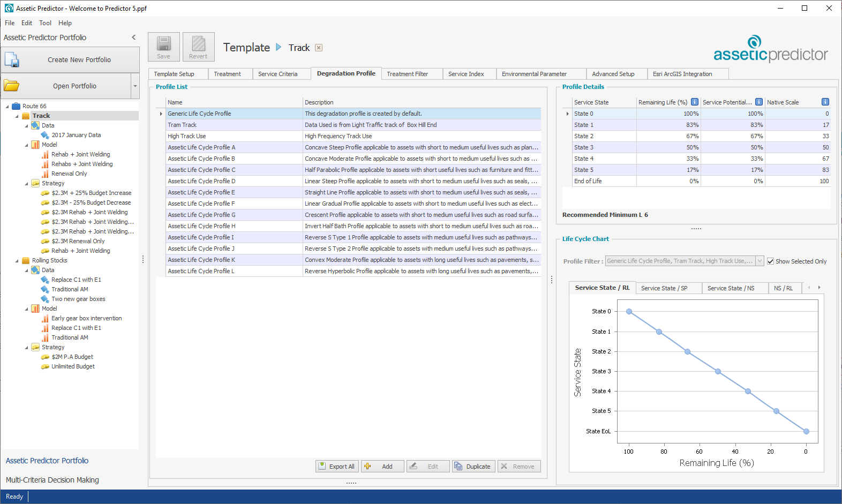The height and width of the screenshot is (504, 842).
Task: Click the Service Potential info icon
Action: [x=758, y=102]
